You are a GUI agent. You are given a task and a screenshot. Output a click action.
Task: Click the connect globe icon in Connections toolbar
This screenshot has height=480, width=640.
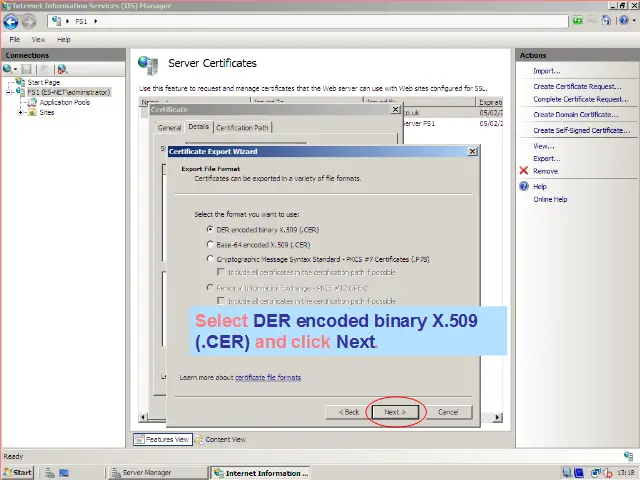point(7,69)
